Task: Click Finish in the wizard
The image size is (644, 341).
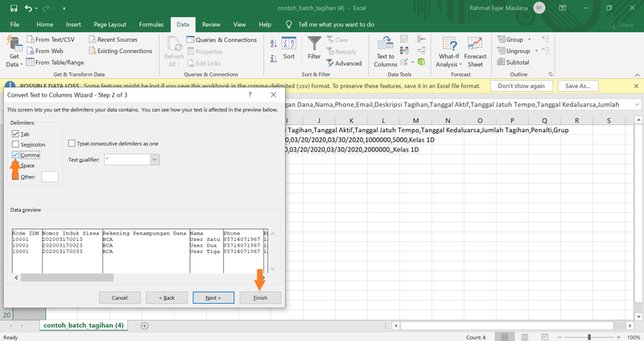Action: 260,297
